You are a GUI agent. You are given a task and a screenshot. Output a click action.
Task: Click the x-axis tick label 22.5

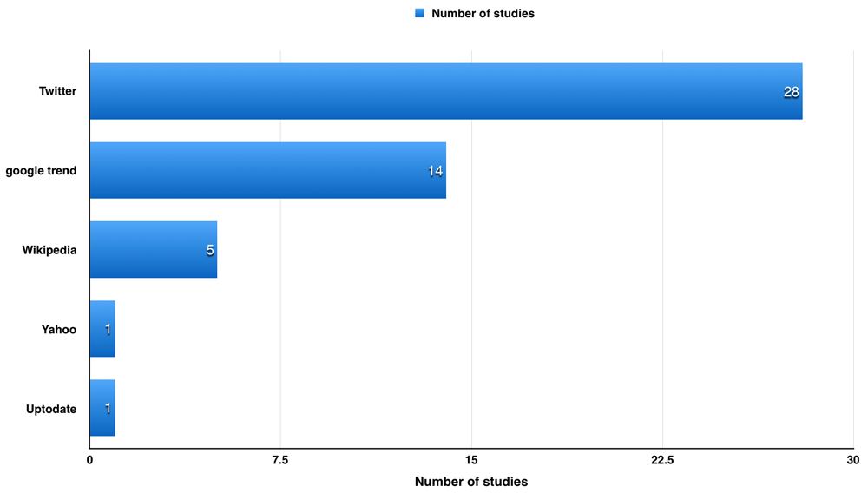click(x=662, y=460)
